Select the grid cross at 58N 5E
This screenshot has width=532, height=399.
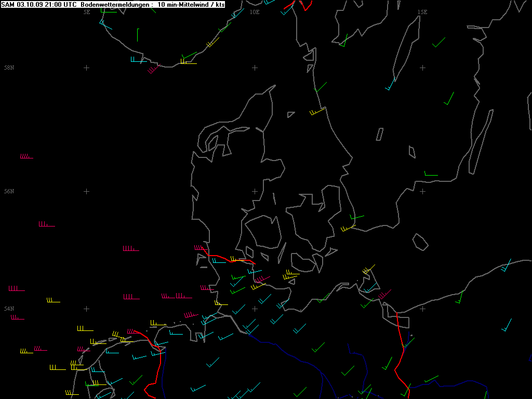tap(87, 68)
